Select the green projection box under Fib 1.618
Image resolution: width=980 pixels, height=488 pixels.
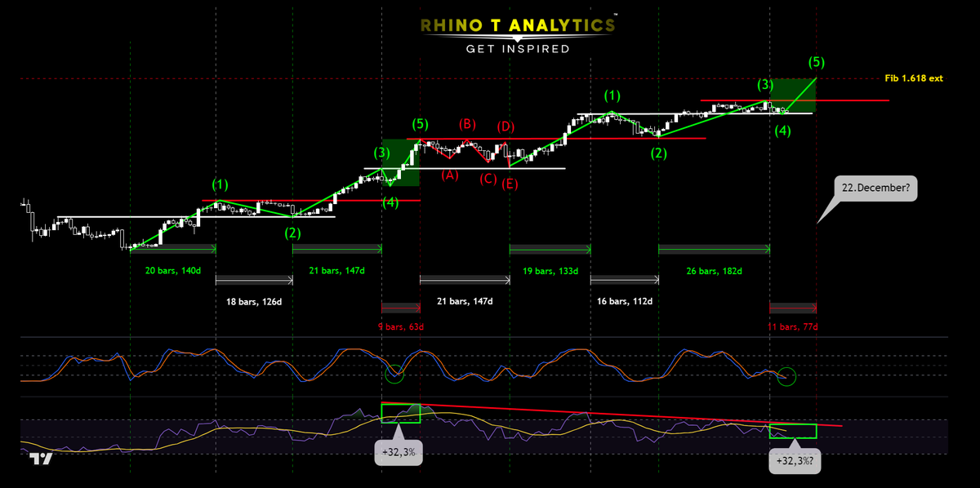(x=792, y=95)
